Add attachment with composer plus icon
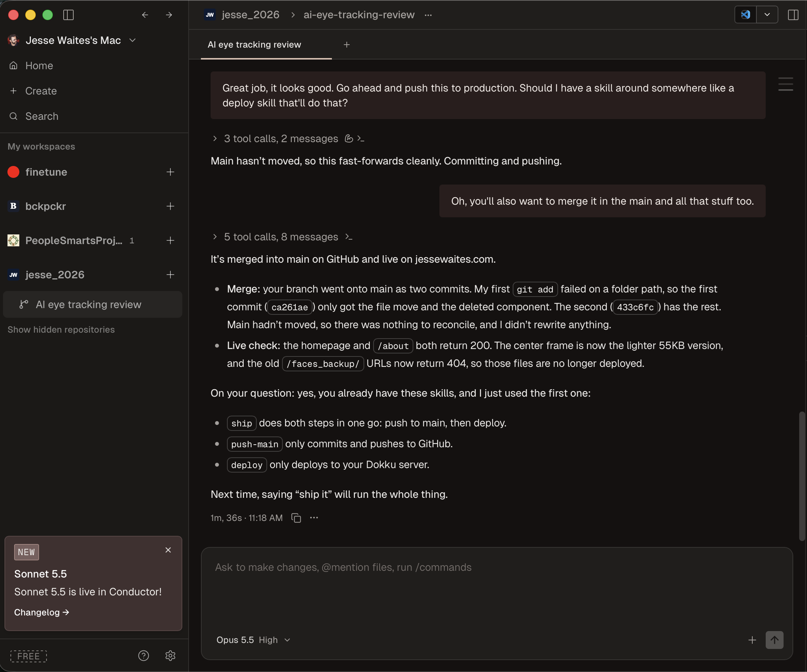807x672 pixels. [x=752, y=640]
